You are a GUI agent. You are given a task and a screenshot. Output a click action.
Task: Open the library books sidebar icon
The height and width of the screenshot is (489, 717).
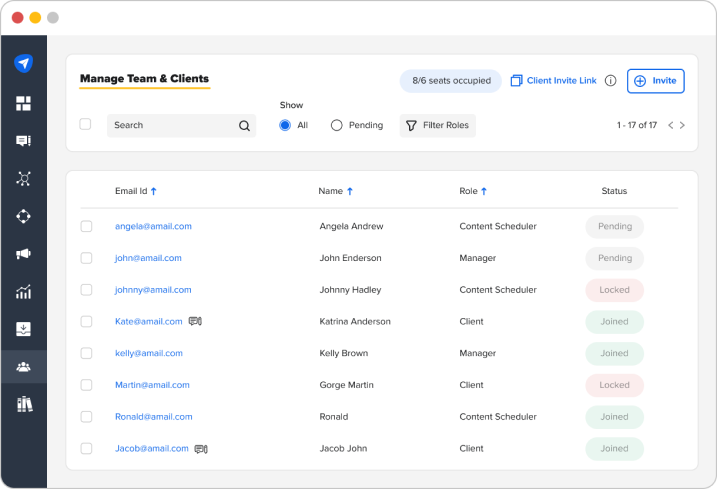pos(24,404)
